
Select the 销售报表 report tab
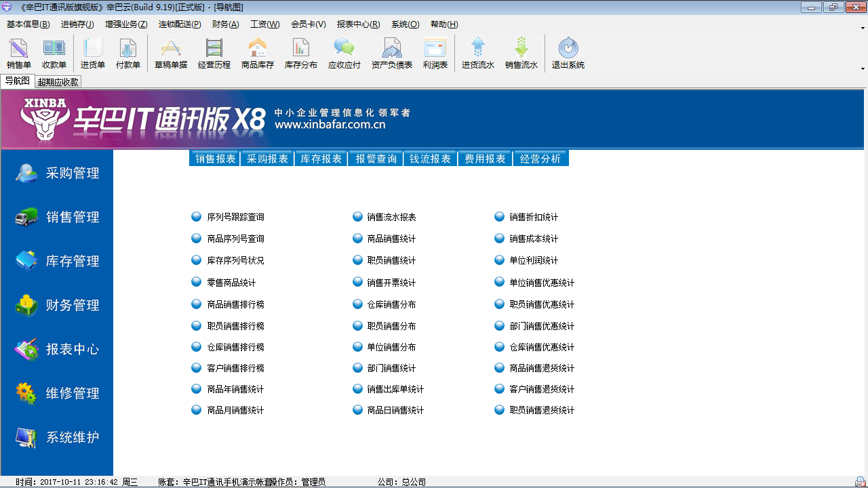(x=216, y=159)
